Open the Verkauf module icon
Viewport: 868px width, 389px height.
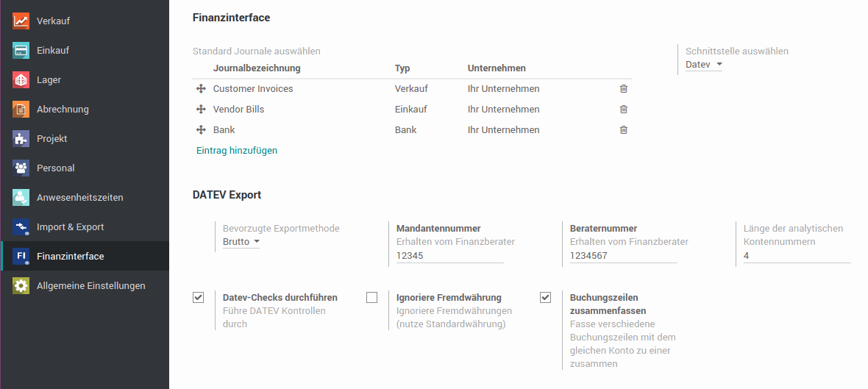tap(21, 21)
